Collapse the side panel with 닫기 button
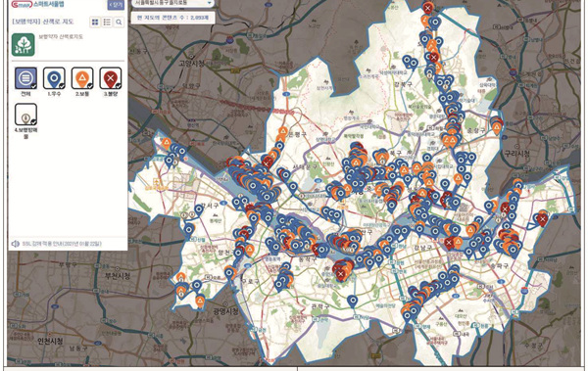The width and height of the screenshot is (588, 371). [116, 5]
